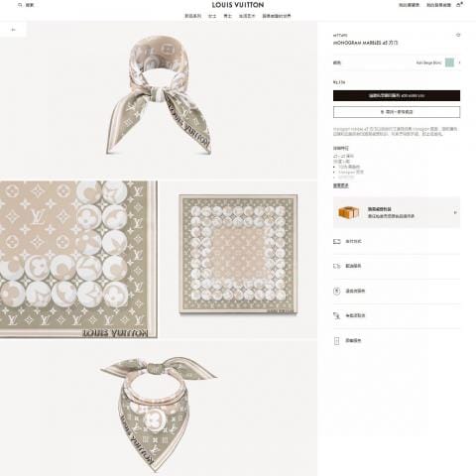
Task: Click the black add to cart button
Action: tap(397, 95)
